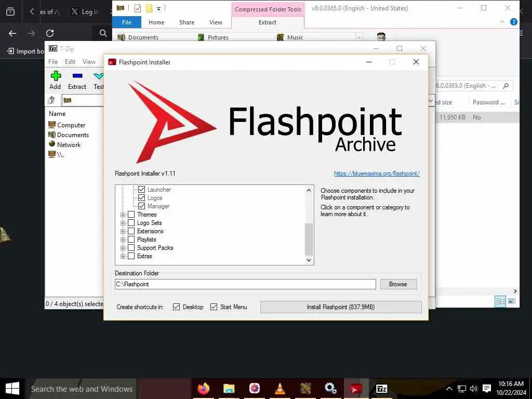
Task: Click the Extract icon in 7-Zip toolbar
Action: 77,76
